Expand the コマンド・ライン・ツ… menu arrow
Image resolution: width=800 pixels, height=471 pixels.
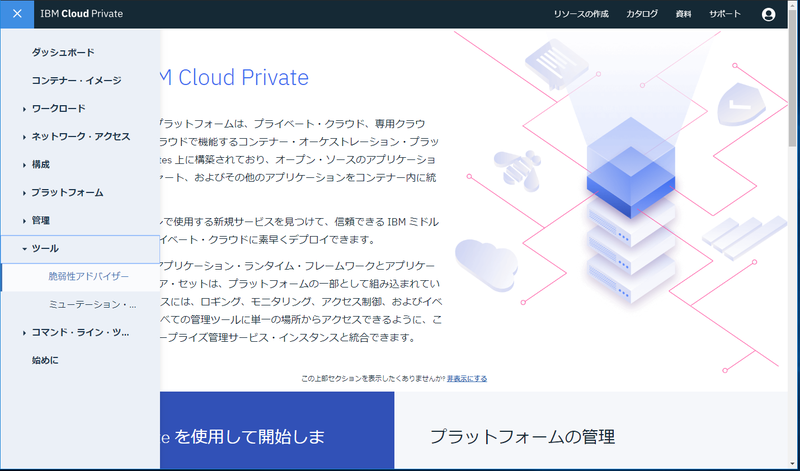coord(24,333)
